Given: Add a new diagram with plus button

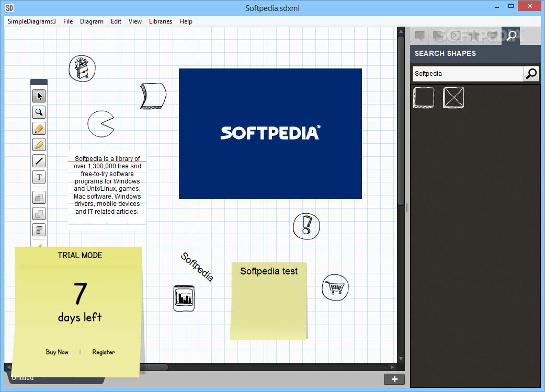Looking at the screenshot, I should tap(394, 379).
